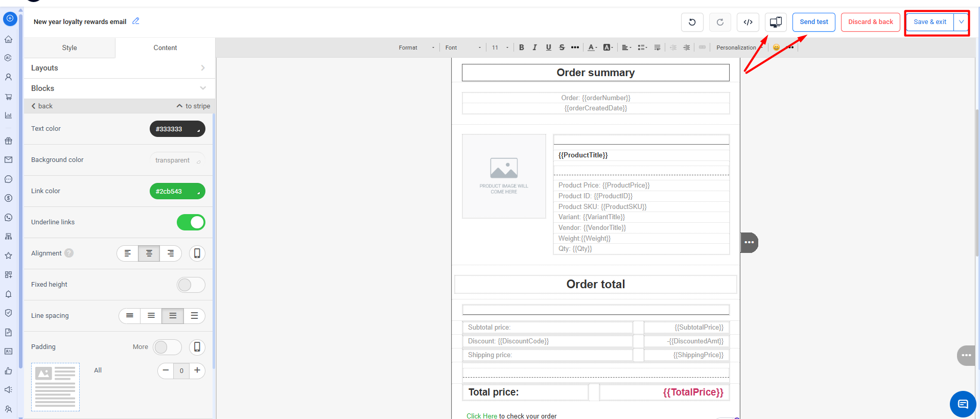Screen dimensions: 980x419
Task: Enable the Fixed height toggle
Action: coord(191,285)
